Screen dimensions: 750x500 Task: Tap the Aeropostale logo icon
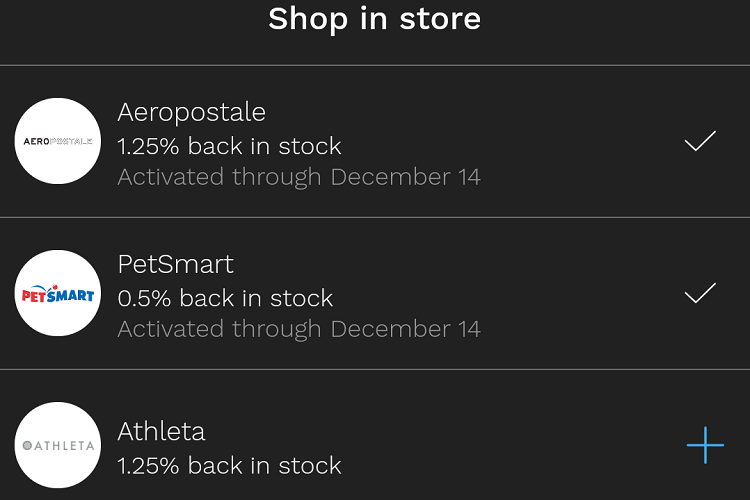click(58, 141)
